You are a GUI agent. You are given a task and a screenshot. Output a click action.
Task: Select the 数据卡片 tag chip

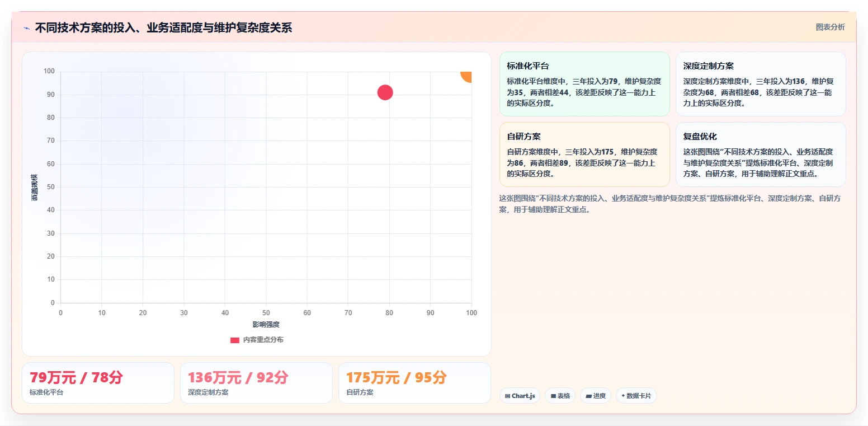pos(636,396)
